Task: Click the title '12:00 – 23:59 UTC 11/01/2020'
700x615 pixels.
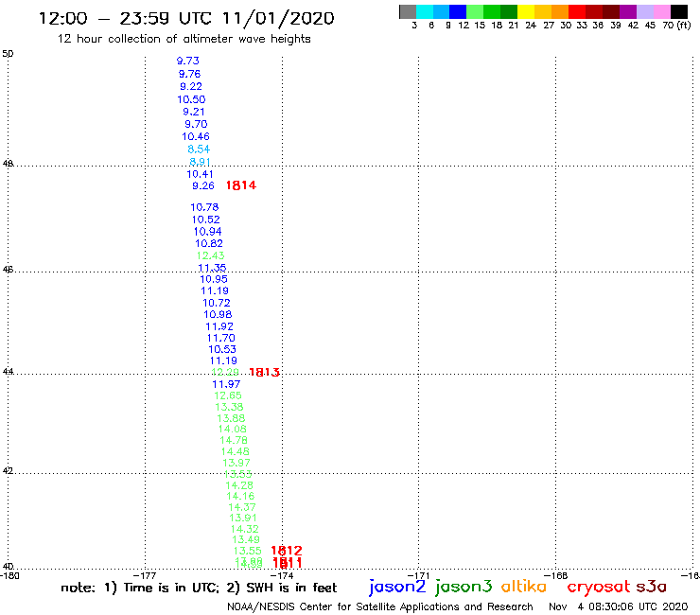Action: pyautogui.click(x=186, y=18)
